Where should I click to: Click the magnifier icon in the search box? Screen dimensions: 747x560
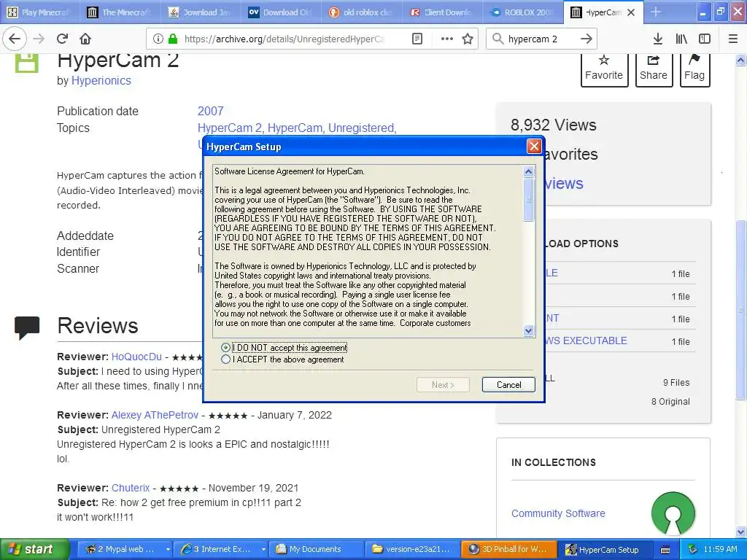coord(498,39)
